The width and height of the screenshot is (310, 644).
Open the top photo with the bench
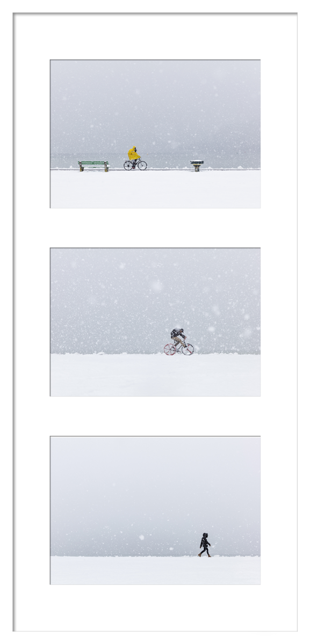click(x=155, y=134)
